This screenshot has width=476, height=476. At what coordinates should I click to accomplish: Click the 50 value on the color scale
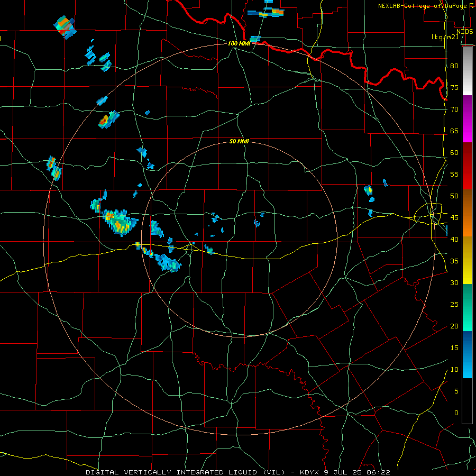click(x=454, y=196)
